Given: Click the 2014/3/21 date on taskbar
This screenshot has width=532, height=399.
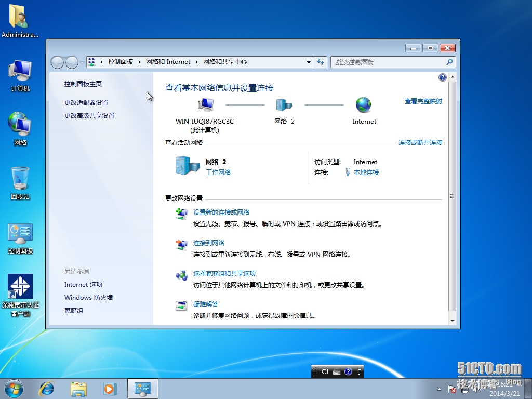Looking at the screenshot, I should (x=504, y=394).
